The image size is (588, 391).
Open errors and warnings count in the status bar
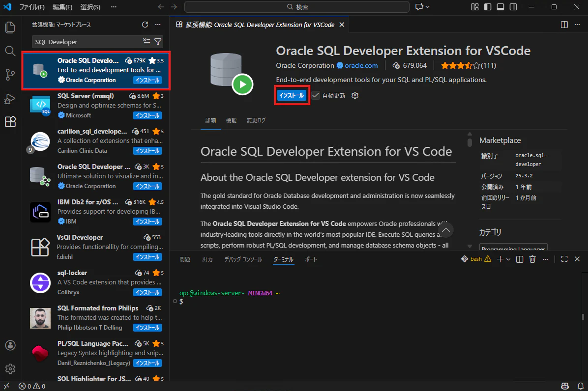[x=32, y=386]
